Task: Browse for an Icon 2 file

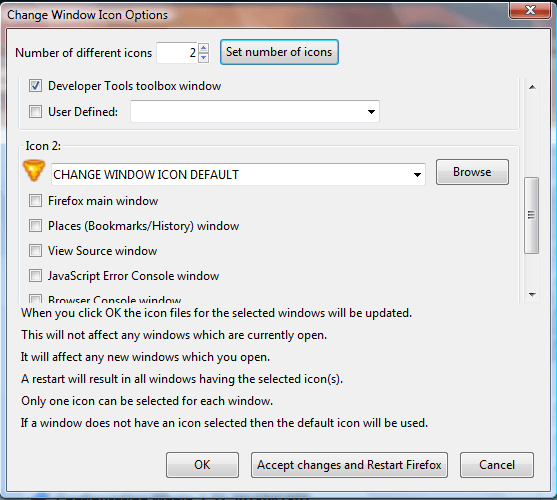Action: click(x=472, y=172)
